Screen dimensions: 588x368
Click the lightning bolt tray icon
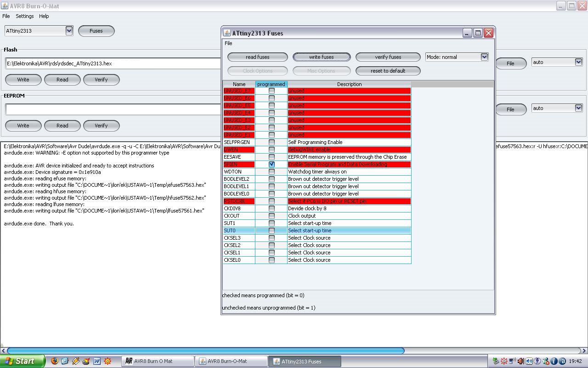[537, 361]
